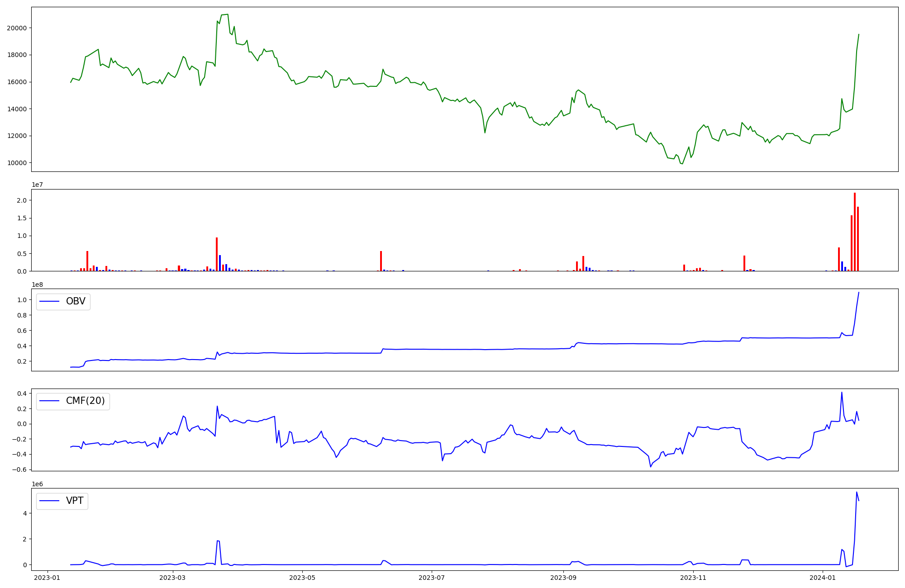Select the 2024-01 x-axis date label
The image size is (905, 588).
[x=823, y=578]
